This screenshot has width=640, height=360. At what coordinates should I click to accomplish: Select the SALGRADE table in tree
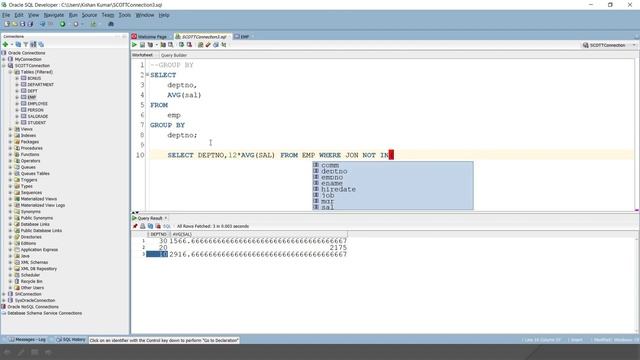[x=37, y=116]
